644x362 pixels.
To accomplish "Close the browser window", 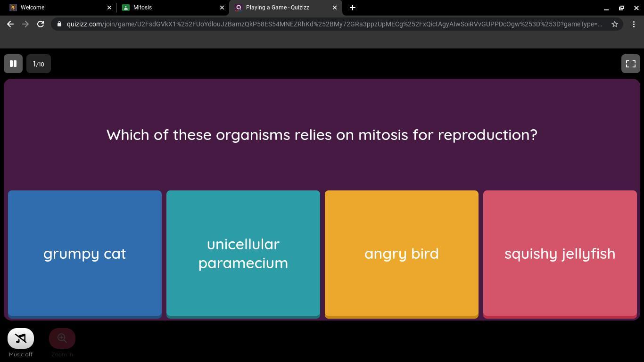I will (x=636, y=8).
